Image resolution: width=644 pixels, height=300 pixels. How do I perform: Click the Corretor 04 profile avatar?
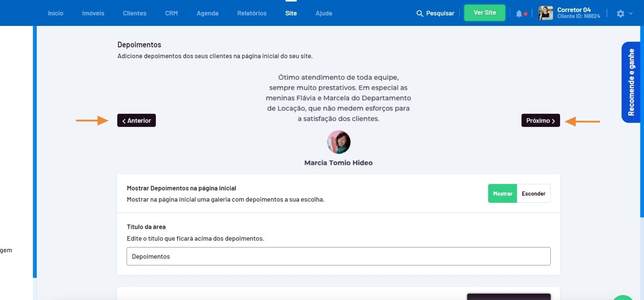(x=545, y=13)
